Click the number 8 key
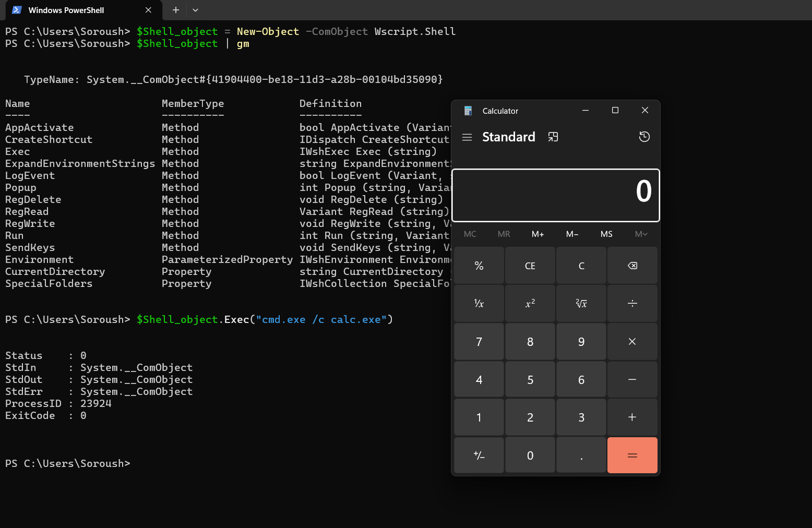 (530, 342)
